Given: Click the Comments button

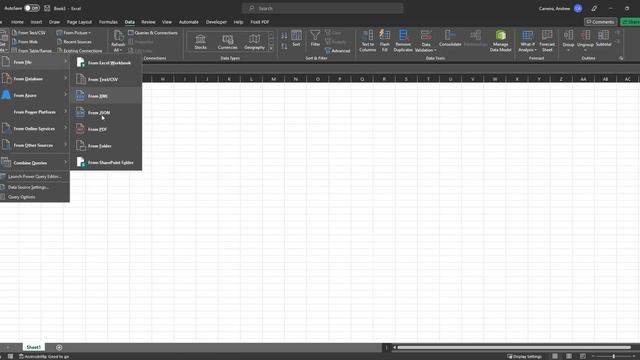Looking at the screenshot, I should click(600, 22).
